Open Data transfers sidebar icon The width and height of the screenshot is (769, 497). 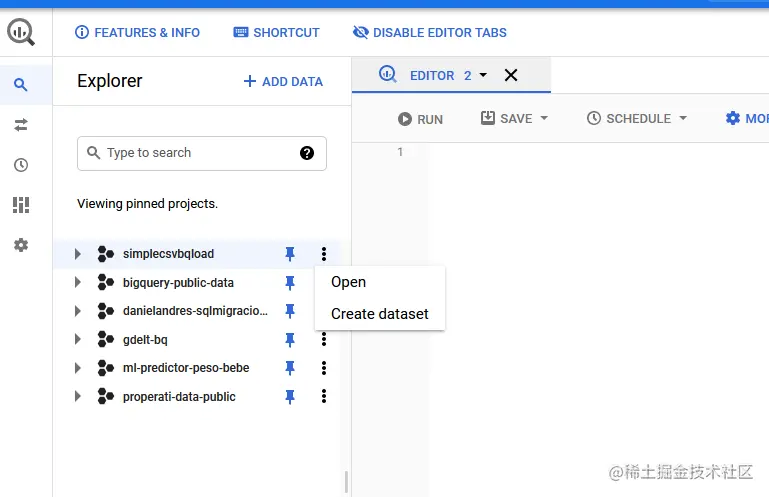[x=21, y=125]
